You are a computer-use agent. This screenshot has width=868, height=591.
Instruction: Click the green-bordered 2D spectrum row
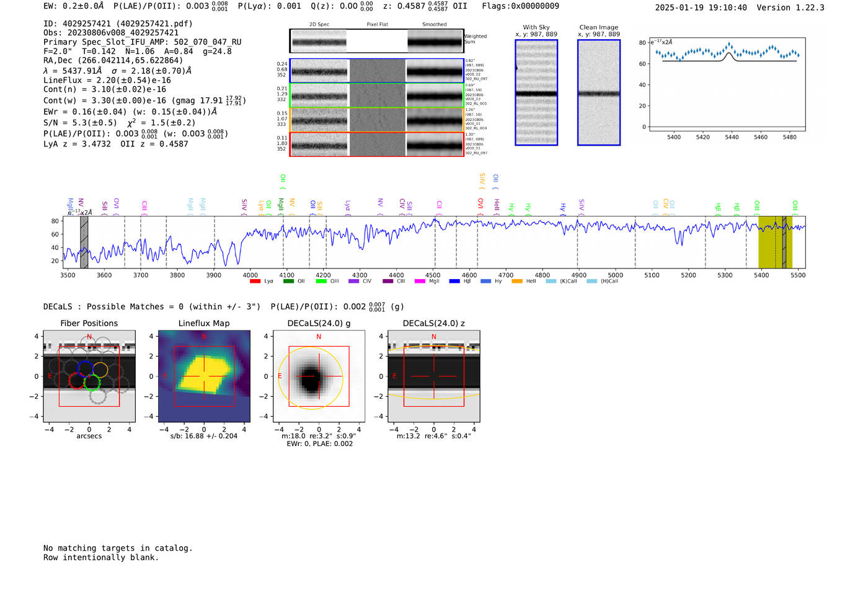click(377, 96)
